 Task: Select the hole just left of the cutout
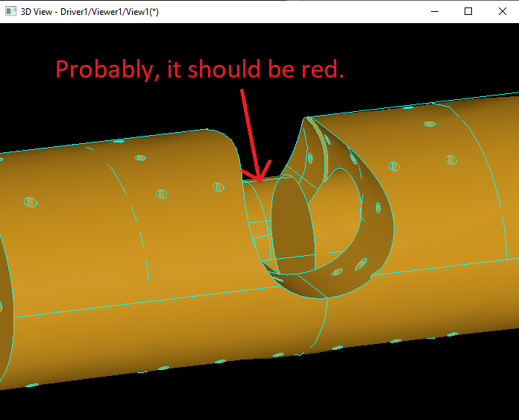(218, 187)
